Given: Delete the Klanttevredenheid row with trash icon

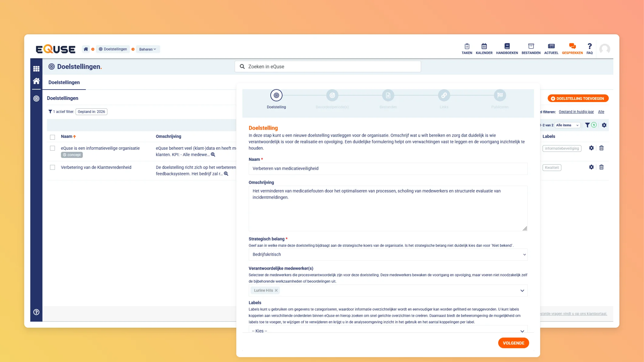Looking at the screenshot, I should click(x=601, y=167).
